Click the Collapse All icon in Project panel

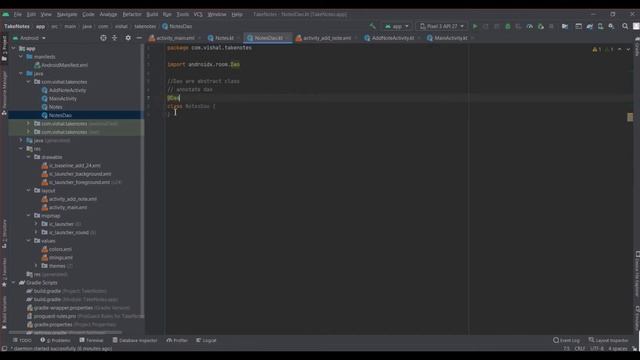(115, 38)
